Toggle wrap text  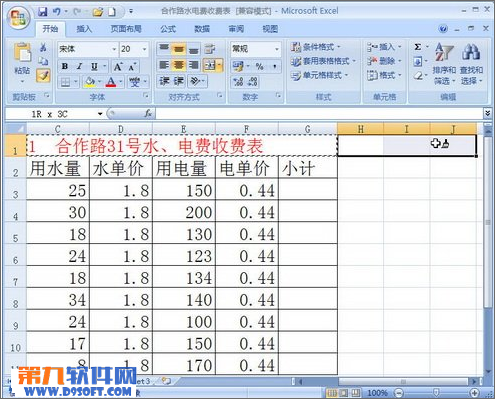point(210,49)
